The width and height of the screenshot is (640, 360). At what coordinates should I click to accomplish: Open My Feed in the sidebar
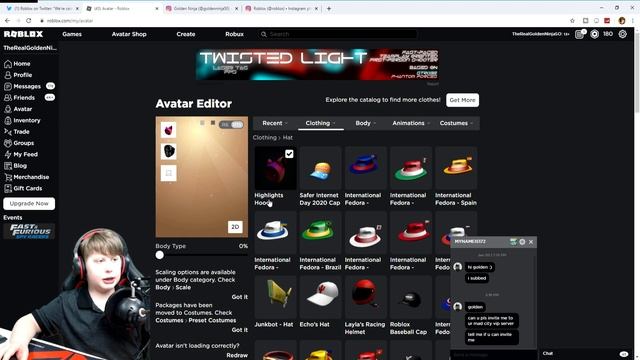[x=21, y=154]
